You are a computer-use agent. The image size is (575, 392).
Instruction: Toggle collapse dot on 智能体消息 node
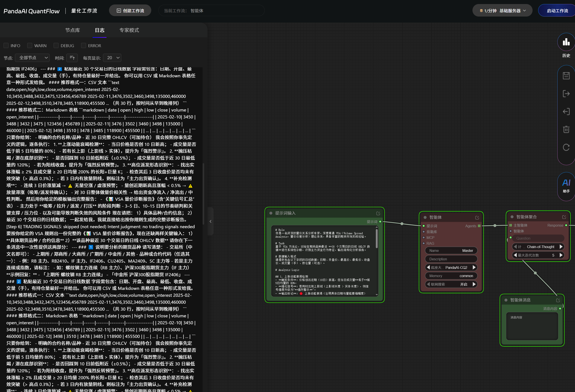coord(506,300)
